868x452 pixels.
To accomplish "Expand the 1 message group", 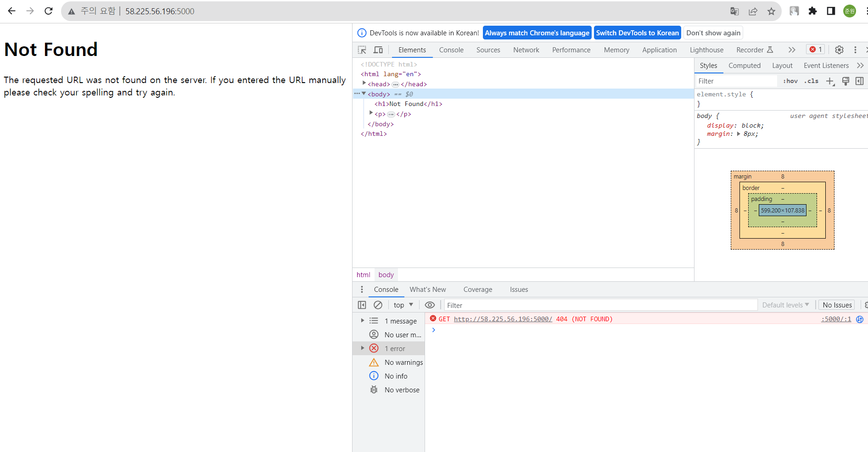I will (363, 321).
